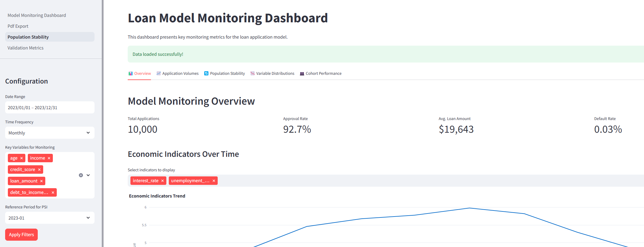Remove the credit_score variable tag
The image size is (644, 247).
tap(39, 170)
